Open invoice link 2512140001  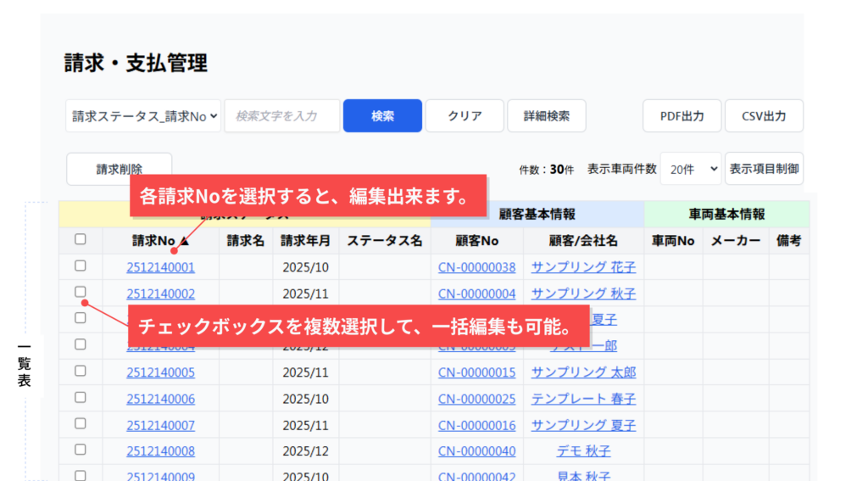pyautogui.click(x=160, y=267)
